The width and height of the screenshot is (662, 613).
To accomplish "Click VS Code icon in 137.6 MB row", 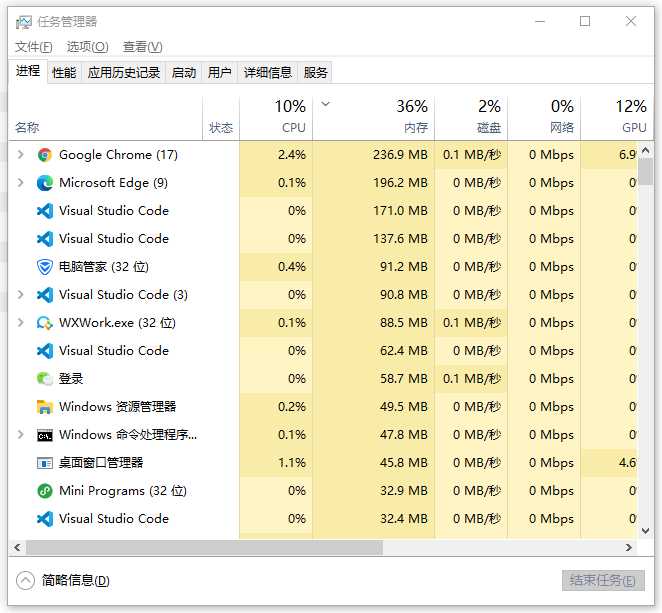I will 45,239.
